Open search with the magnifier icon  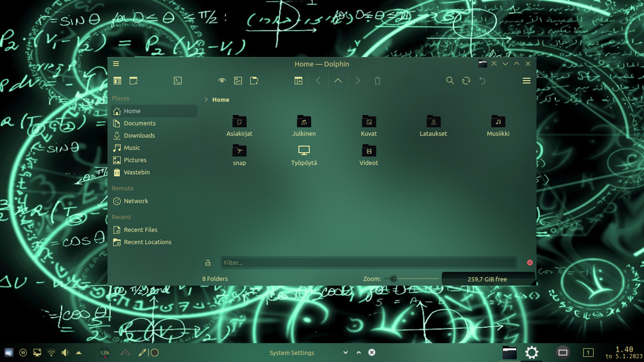[450, 81]
